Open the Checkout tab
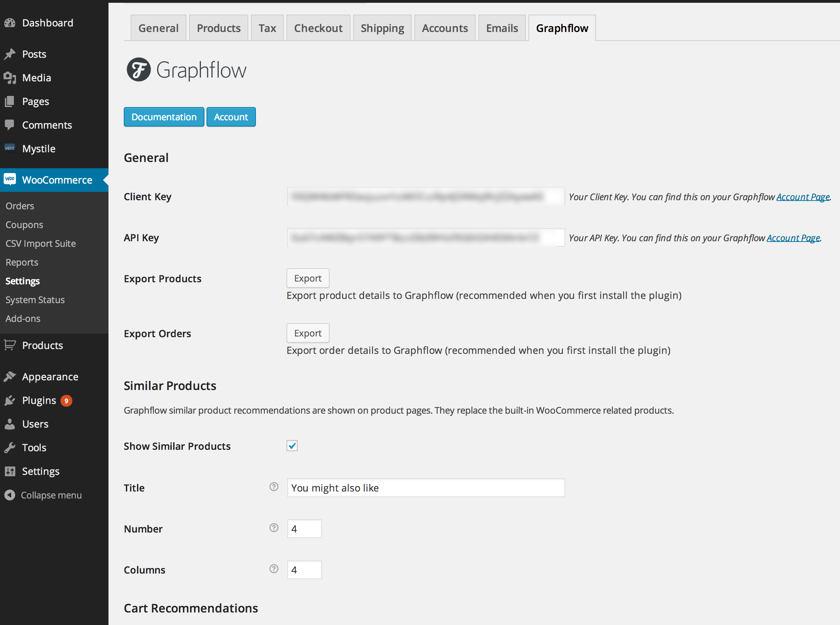This screenshot has height=625, width=840. pos(318,28)
